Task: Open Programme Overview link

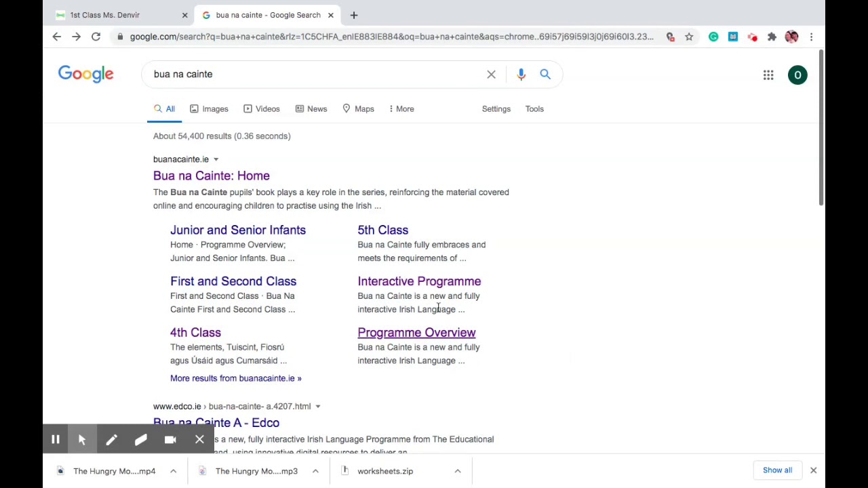Action: [416, 333]
